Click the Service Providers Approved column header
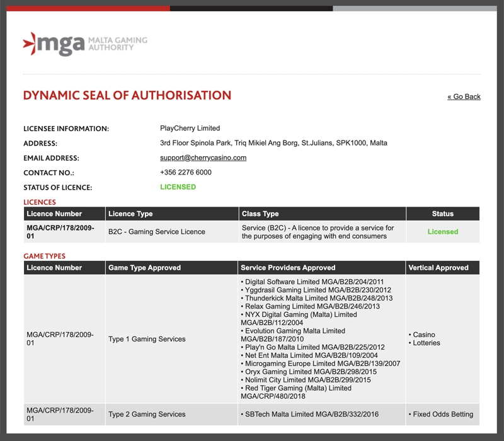504x441 pixels. 288,268
